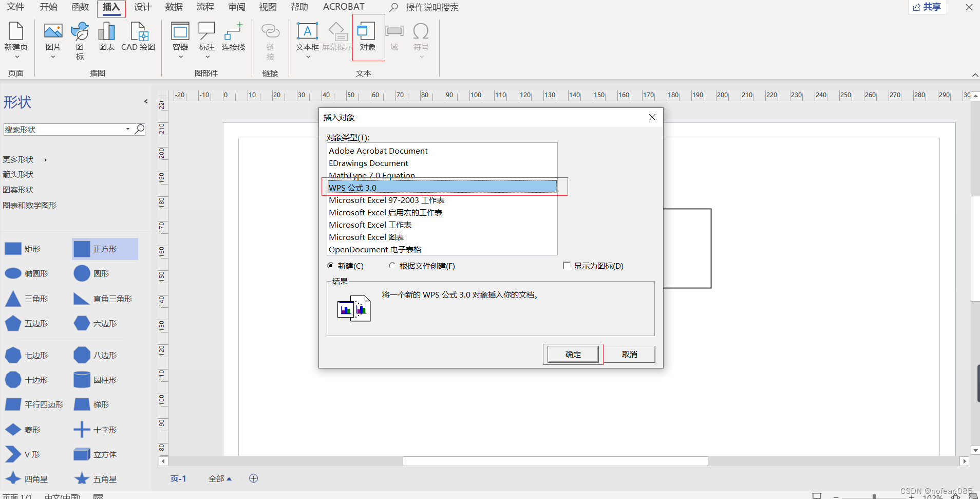Expand the 更多形状 submenu arrow
980x499 pixels.
click(x=46, y=160)
